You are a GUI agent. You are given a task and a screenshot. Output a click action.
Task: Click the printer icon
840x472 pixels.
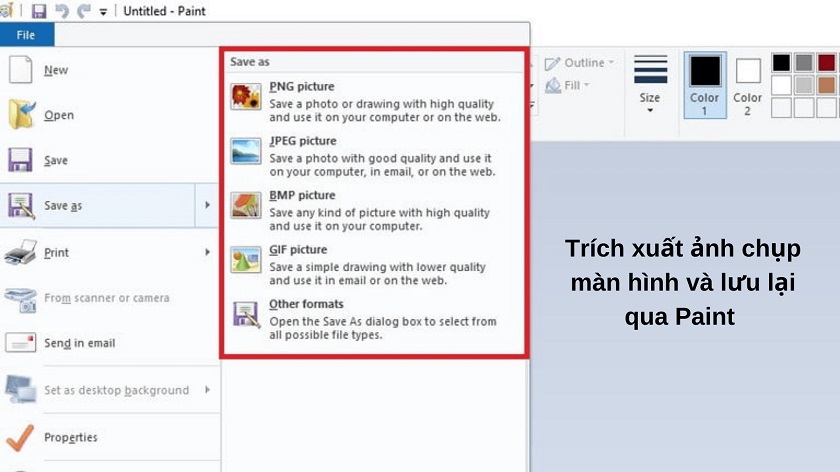[x=20, y=252]
